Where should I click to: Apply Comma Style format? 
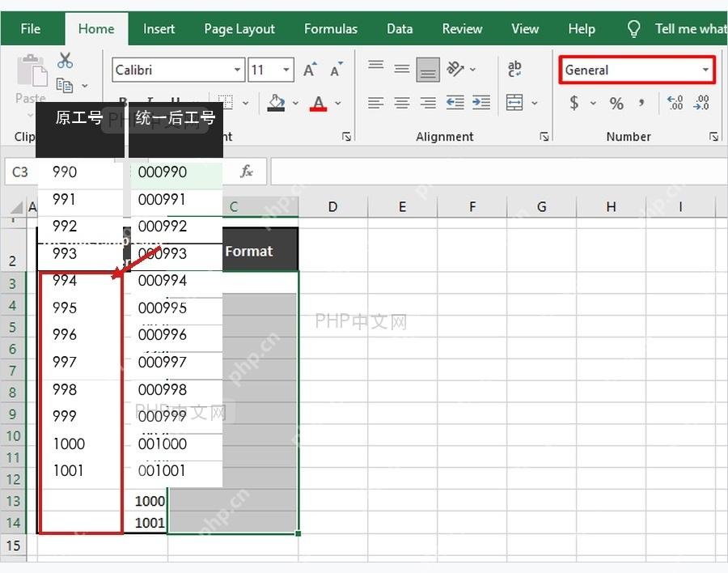(641, 102)
